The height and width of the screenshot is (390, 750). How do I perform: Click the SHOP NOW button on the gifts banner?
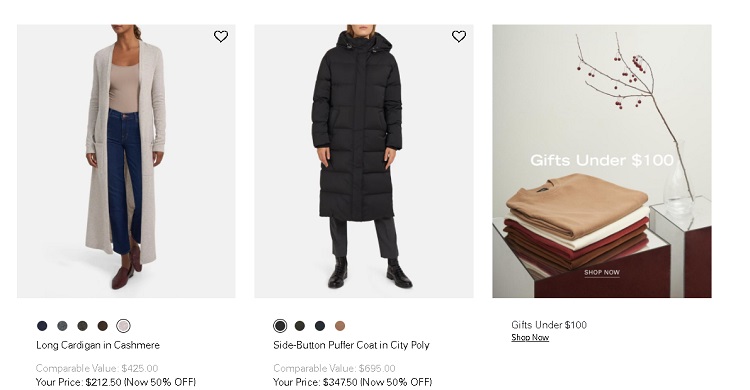(602, 272)
